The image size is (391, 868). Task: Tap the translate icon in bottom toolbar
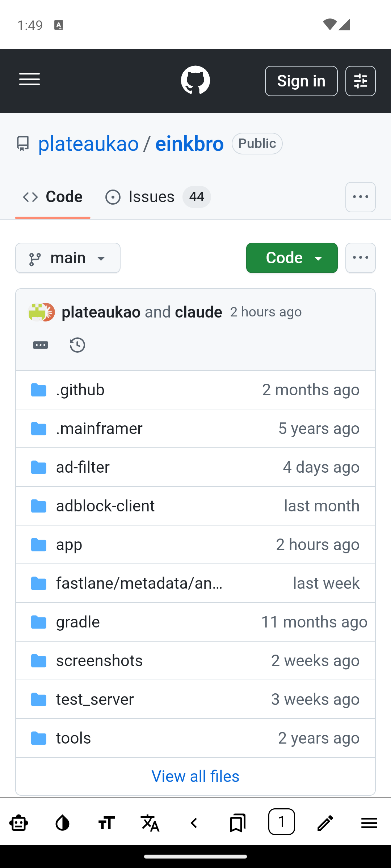tap(150, 823)
